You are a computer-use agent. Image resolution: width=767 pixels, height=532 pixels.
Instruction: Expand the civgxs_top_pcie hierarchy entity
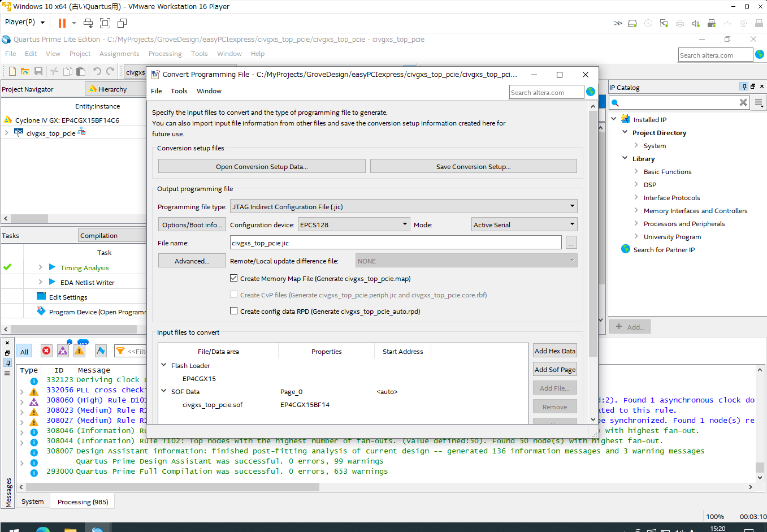click(x=6, y=133)
